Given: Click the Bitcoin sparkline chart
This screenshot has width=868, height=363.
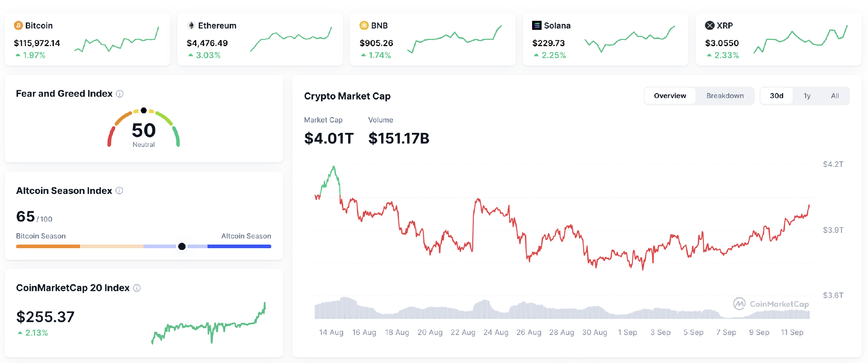Looking at the screenshot, I should [116, 39].
